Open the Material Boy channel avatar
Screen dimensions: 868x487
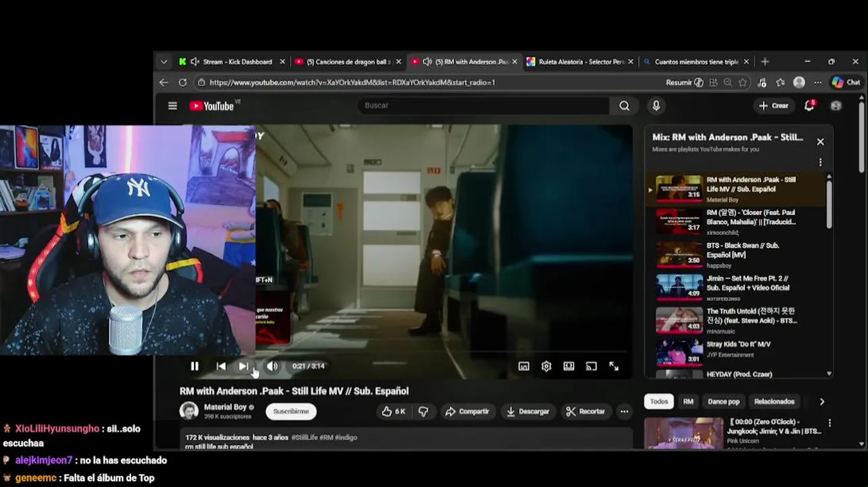[x=189, y=411]
